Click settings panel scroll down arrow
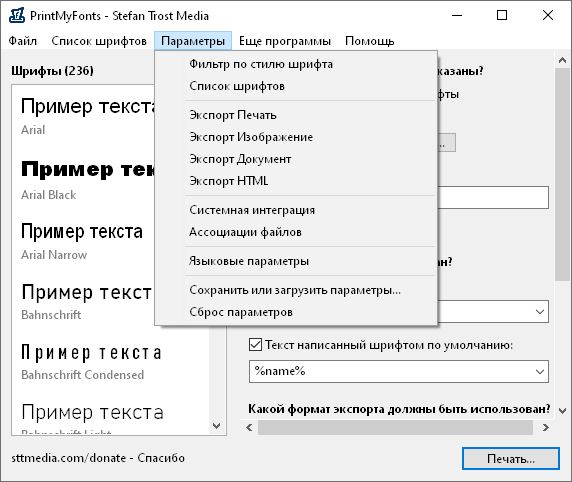Viewport: 572px width, 482px height. coord(562,411)
